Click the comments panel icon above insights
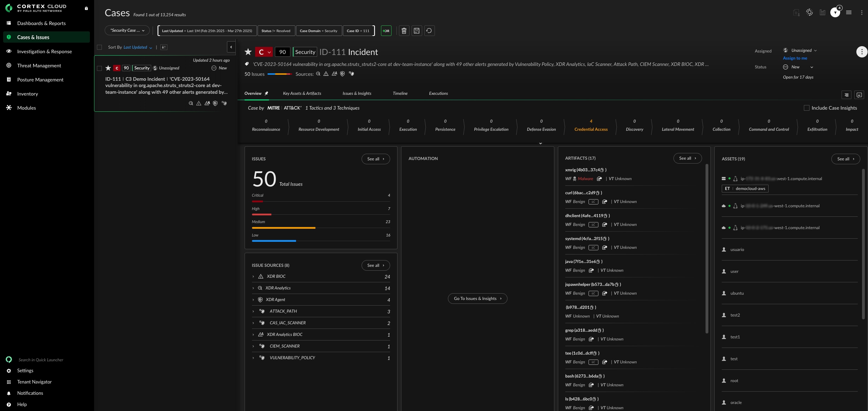Image resolution: width=868 pixels, height=411 pixels. click(859, 95)
